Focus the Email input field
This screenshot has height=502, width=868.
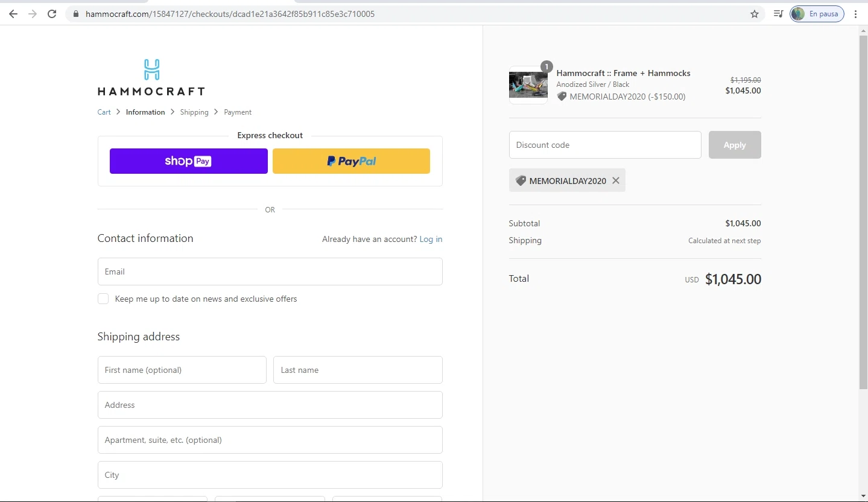pos(270,272)
